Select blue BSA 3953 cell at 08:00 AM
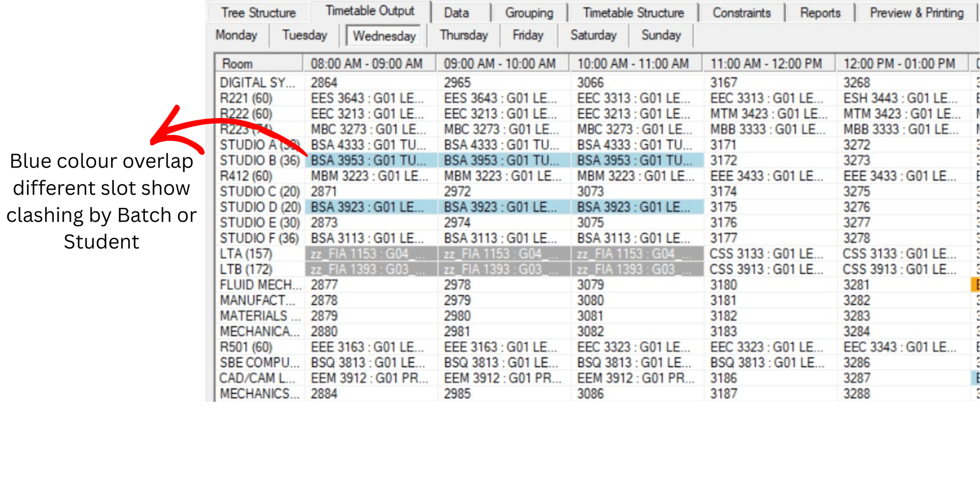Image resolution: width=980 pixels, height=490 pixels. 371,161
